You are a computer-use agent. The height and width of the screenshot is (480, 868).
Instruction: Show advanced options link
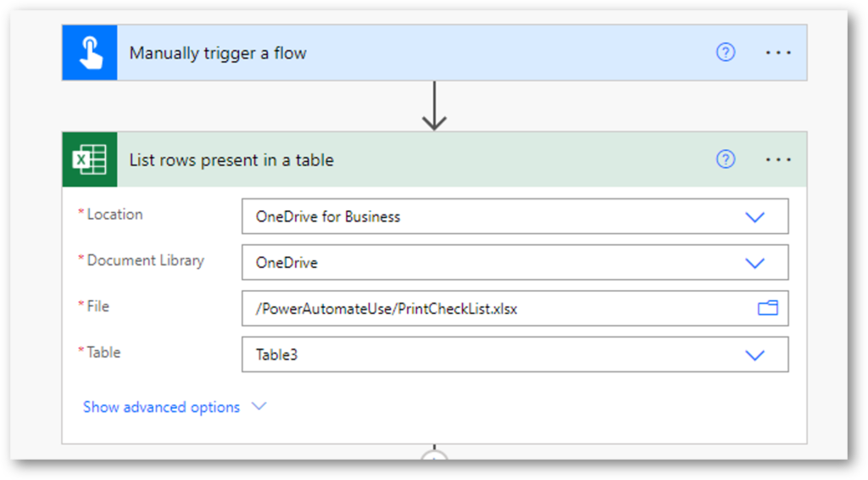[161, 407]
